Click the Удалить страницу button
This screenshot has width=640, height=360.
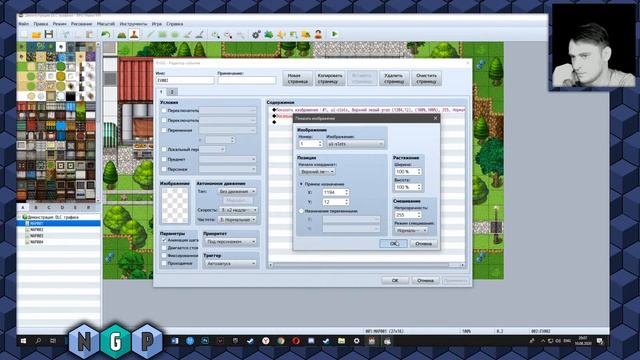pos(394,78)
